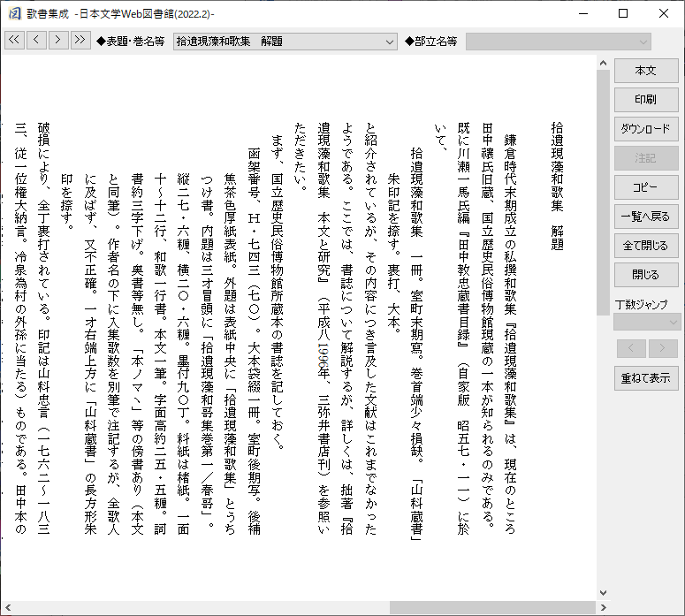Click the line beginning 鎌倉時代末期成立
The width and height of the screenshot is (685, 616).
tap(510, 334)
